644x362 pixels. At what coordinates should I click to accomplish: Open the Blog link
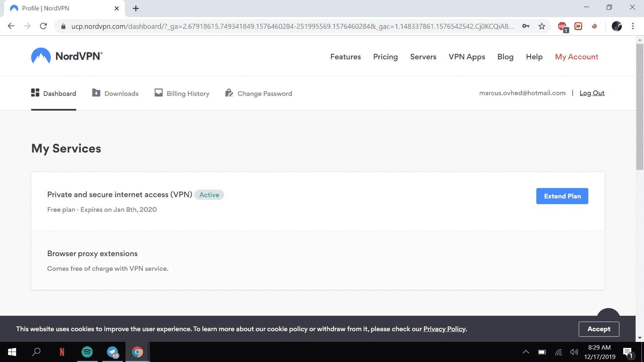pos(505,57)
